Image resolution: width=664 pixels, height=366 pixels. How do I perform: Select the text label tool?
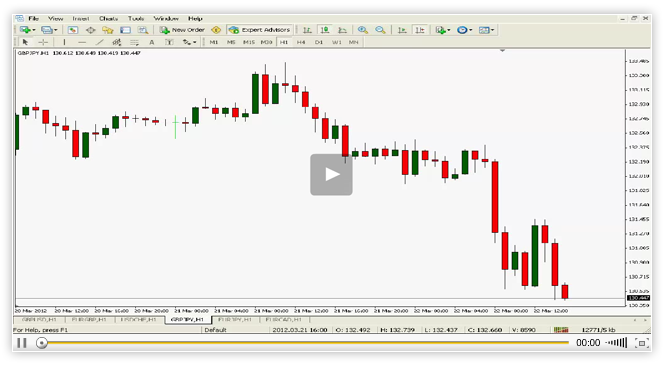[152, 42]
